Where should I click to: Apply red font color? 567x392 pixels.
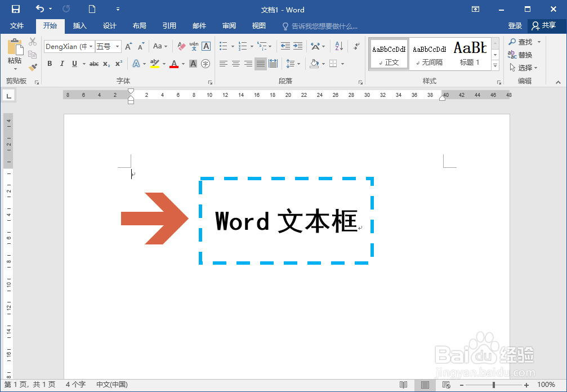(x=174, y=64)
